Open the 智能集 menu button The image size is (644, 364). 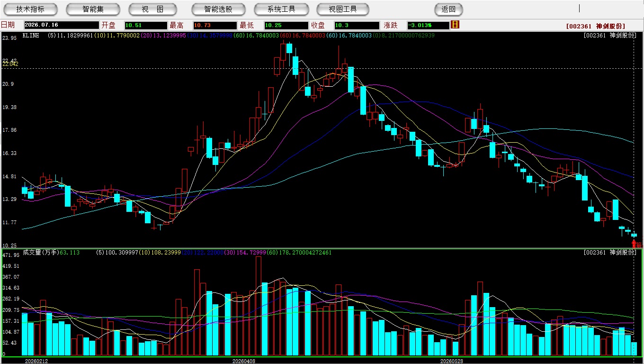pyautogui.click(x=93, y=9)
